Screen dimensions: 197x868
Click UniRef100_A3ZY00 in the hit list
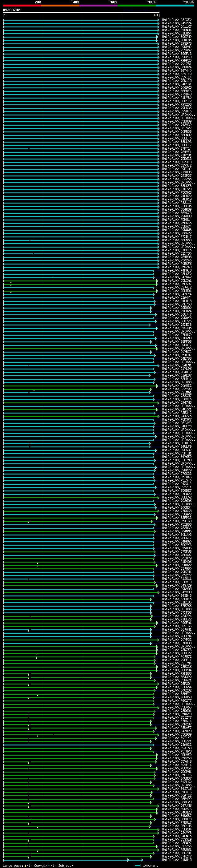click(x=177, y=389)
